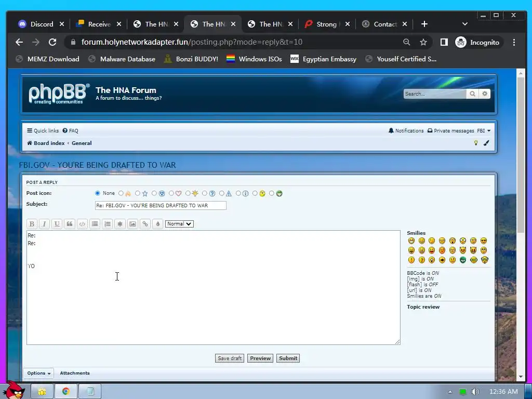Submit the reply post

[x=288, y=358]
